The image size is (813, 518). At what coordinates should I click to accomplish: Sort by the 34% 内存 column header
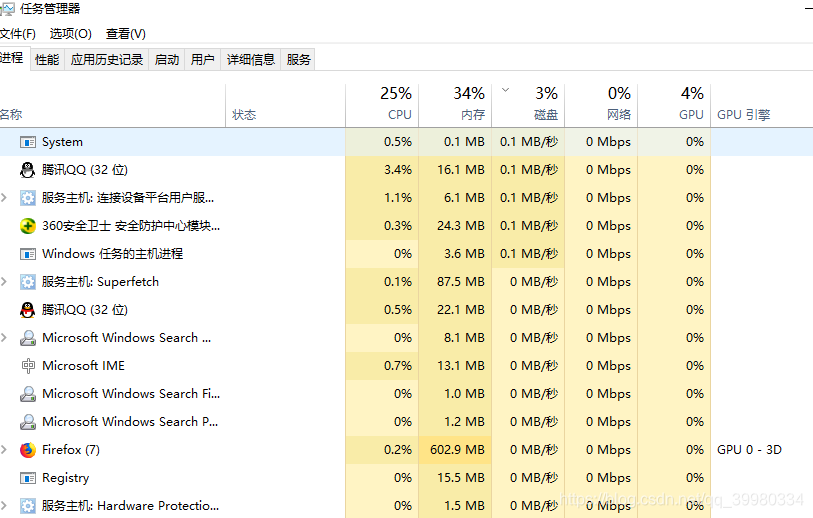tap(455, 106)
